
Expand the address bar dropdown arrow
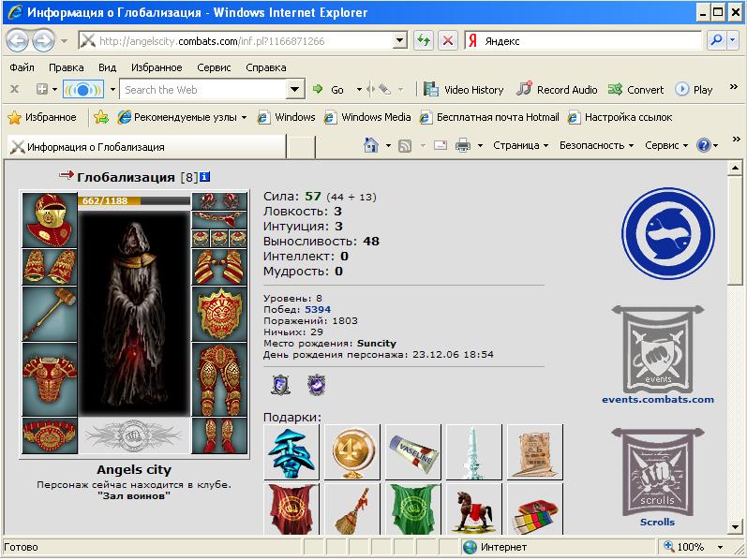pos(399,40)
